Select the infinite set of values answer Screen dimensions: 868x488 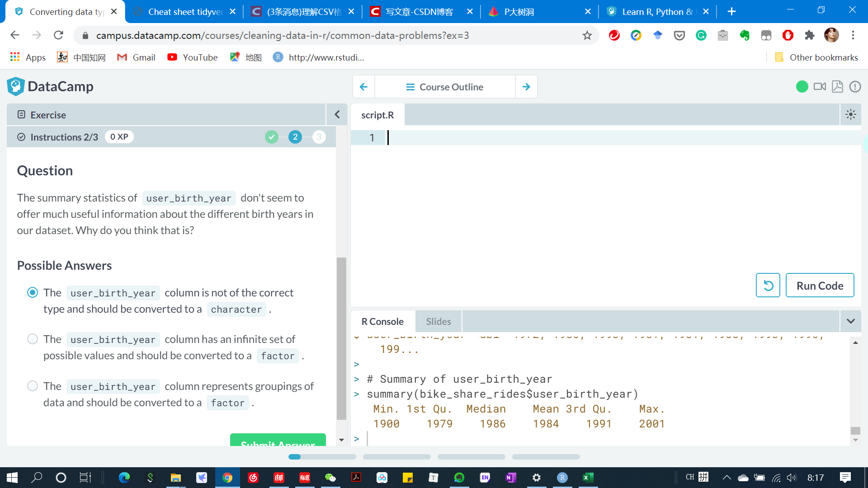[x=33, y=339]
